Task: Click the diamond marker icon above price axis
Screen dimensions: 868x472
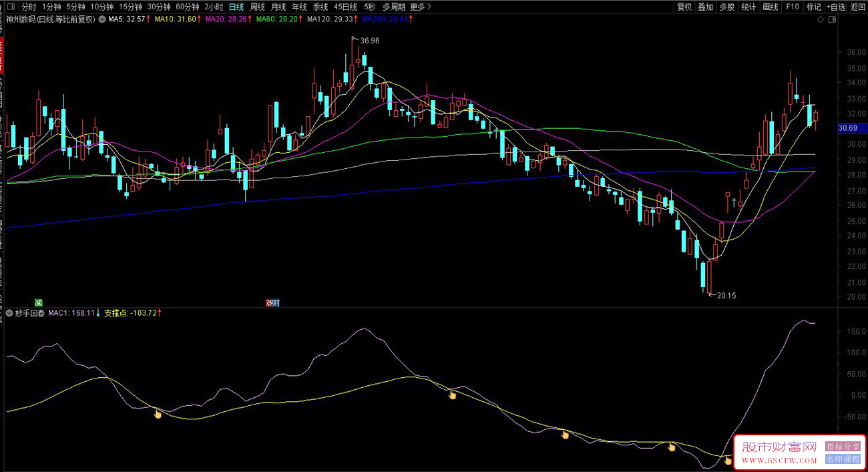Action: pos(821,19)
